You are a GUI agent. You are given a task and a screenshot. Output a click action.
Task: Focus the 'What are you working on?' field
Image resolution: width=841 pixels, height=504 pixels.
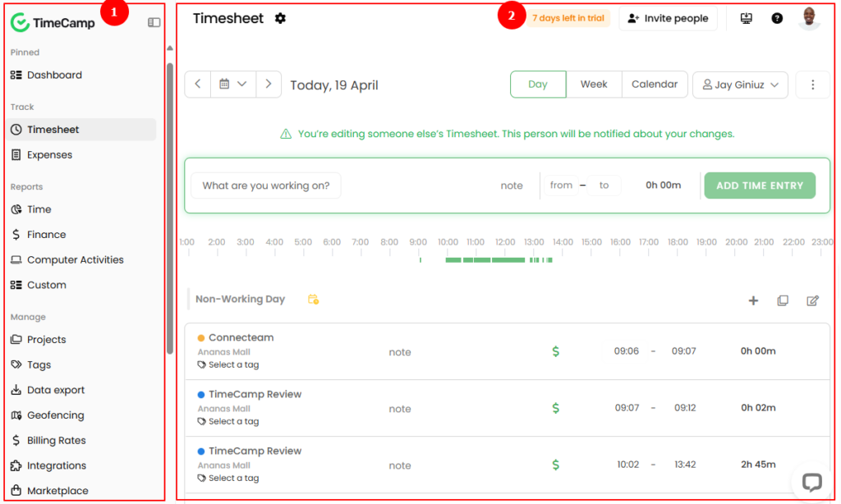click(x=266, y=186)
